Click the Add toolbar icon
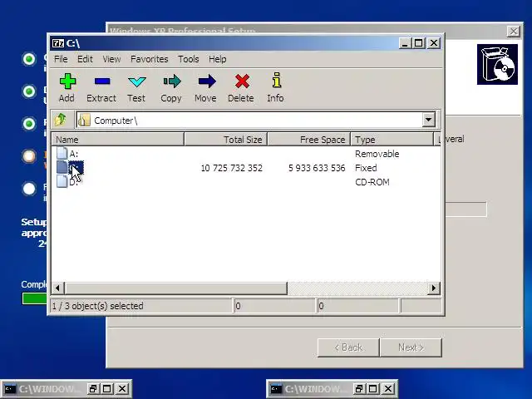 [67, 81]
